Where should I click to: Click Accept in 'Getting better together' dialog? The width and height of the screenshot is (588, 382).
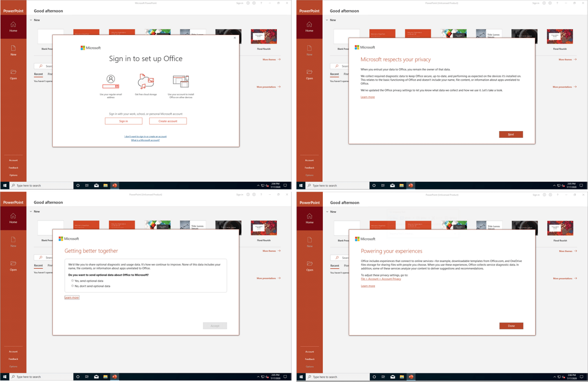[215, 326]
